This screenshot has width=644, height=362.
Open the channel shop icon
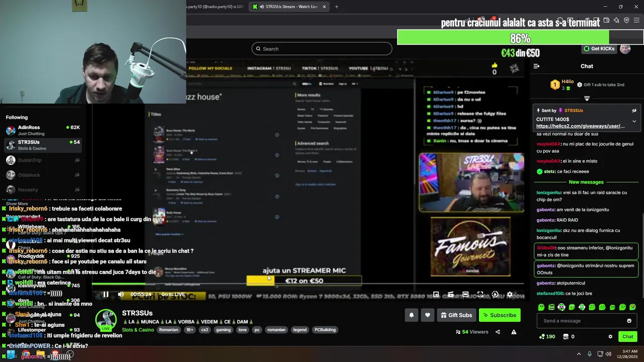(566, 336)
